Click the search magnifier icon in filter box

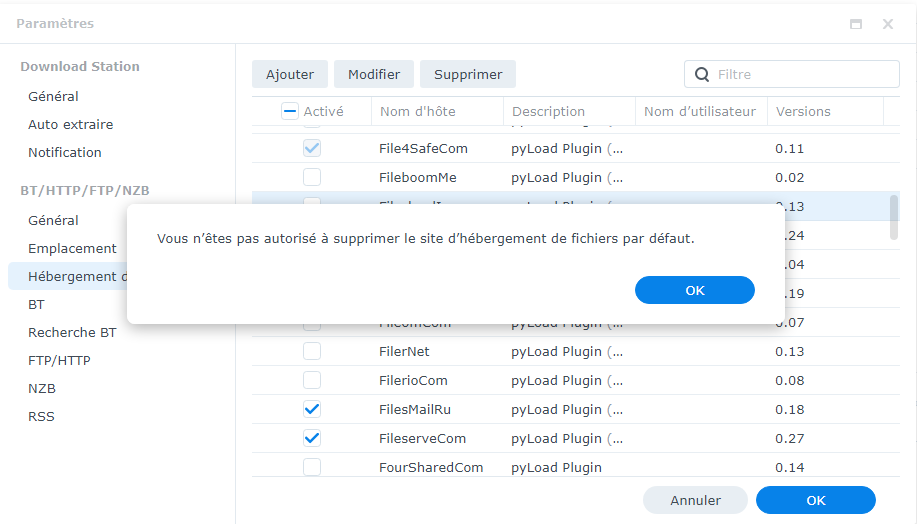[x=702, y=74]
